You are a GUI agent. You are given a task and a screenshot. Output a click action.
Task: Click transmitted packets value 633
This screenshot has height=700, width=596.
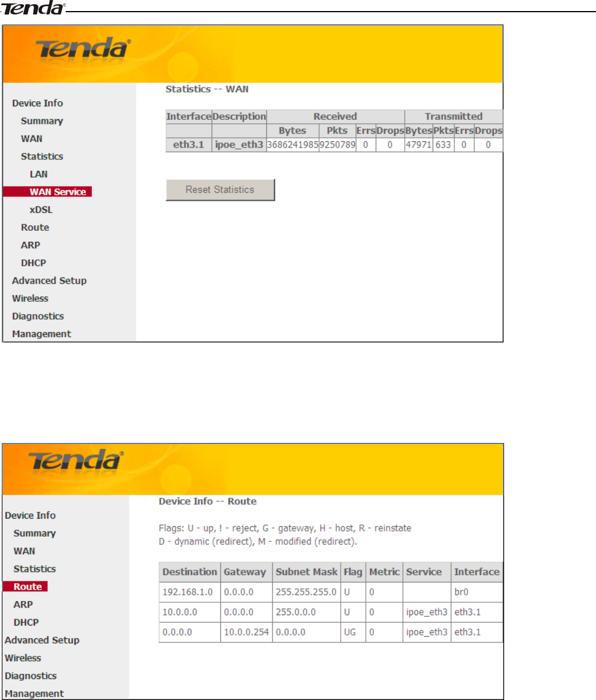point(443,145)
